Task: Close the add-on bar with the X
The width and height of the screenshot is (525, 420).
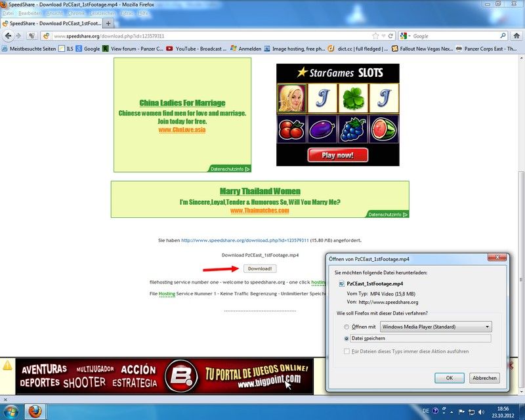Action: pos(5,400)
